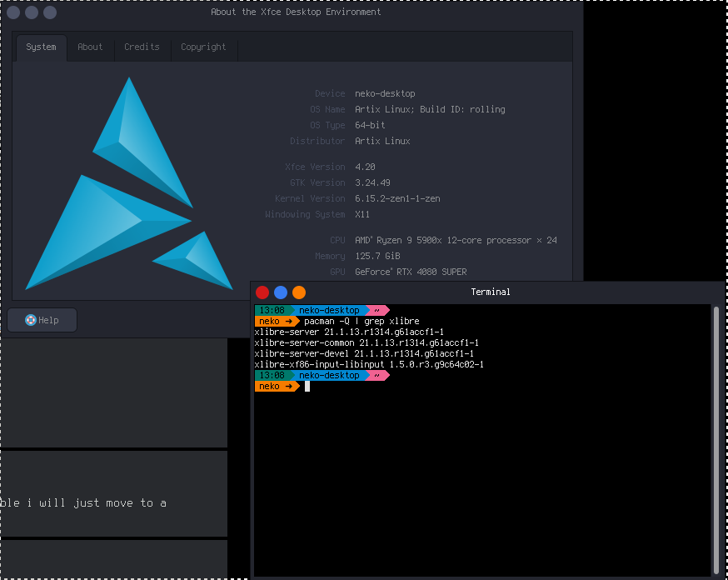Click the Device label in System tab

click(330, 94)
